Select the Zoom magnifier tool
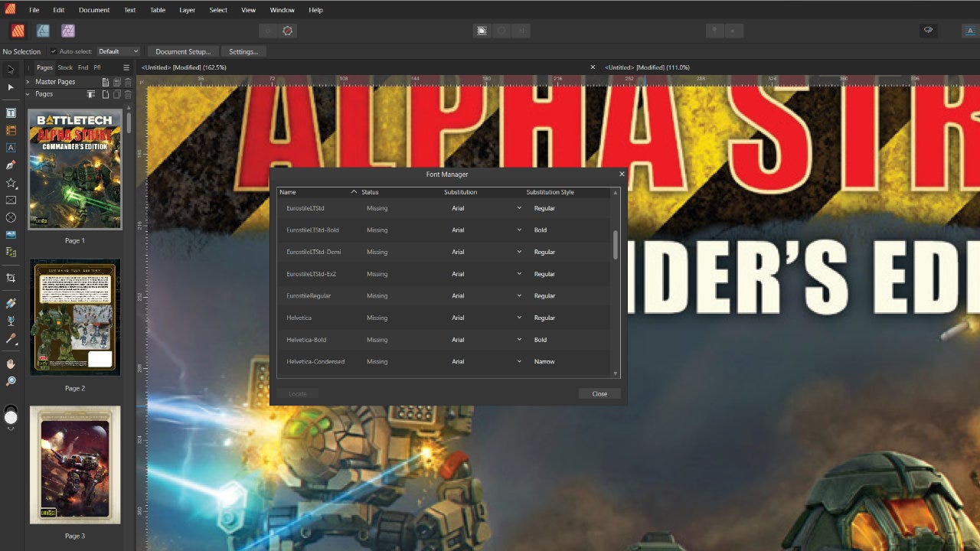 point(11,381)
